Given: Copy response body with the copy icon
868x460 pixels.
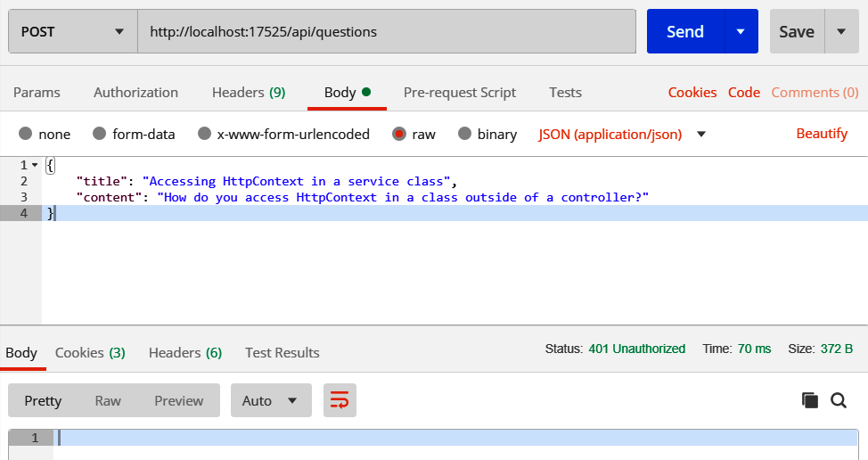Looking at the screenshot, I should point(809,400).
